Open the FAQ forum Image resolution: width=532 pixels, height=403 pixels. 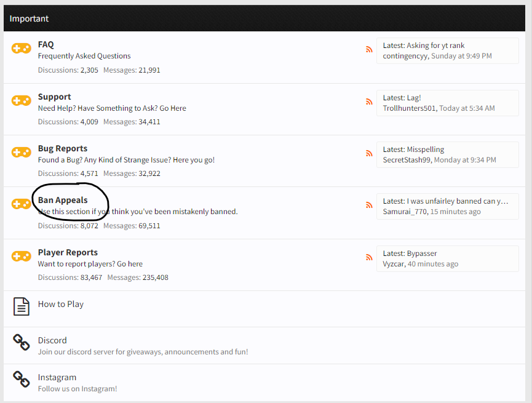[x=46, y=45]
